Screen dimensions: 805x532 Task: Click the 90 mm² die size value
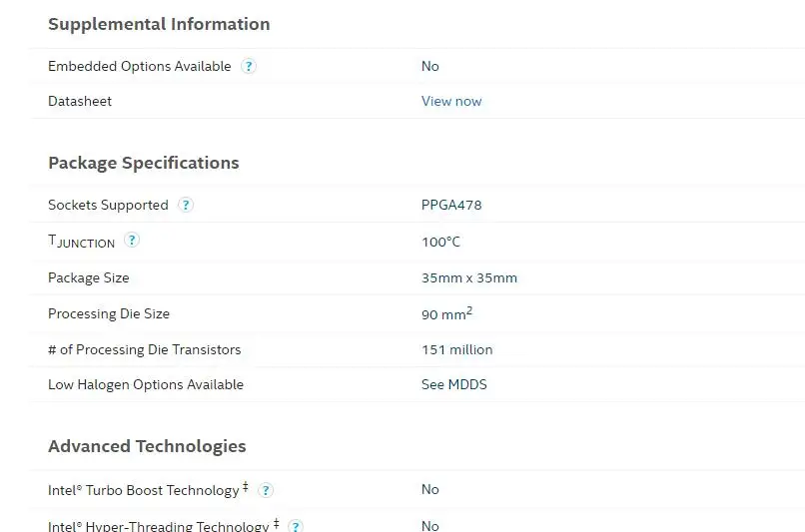pos(446,313)
